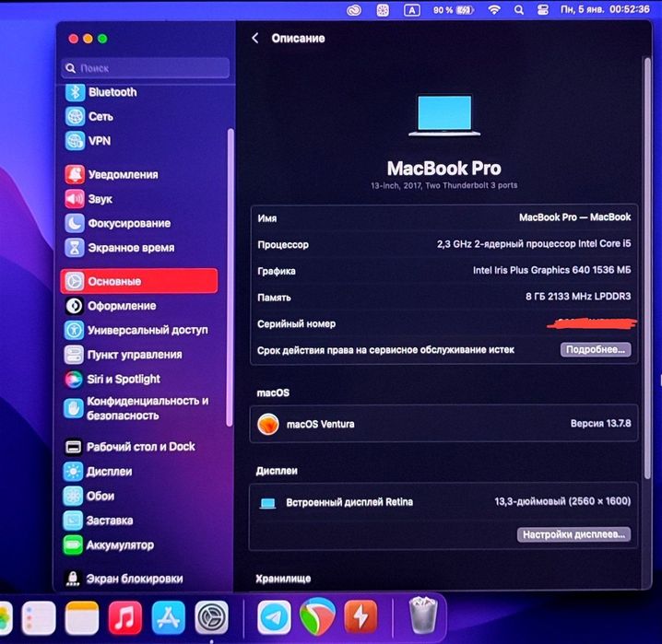Open the date and time in menu bar
The height and width of the screenshot is (644, 662).
pos(605,9)
